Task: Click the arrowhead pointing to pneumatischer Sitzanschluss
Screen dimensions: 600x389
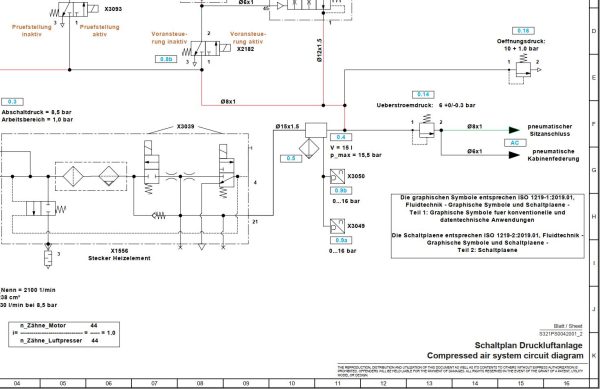Action: coord(514,130)
